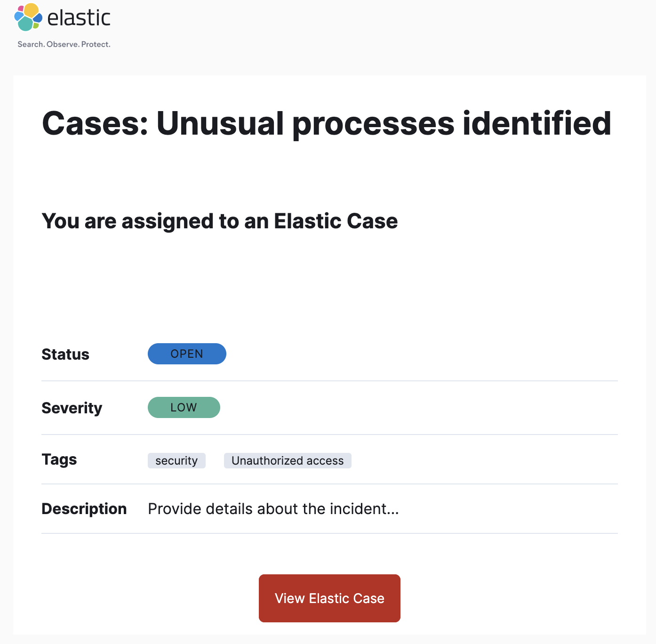
Task: Click the Cases: Unusual processes identified heading
Action: coord(327,123)
